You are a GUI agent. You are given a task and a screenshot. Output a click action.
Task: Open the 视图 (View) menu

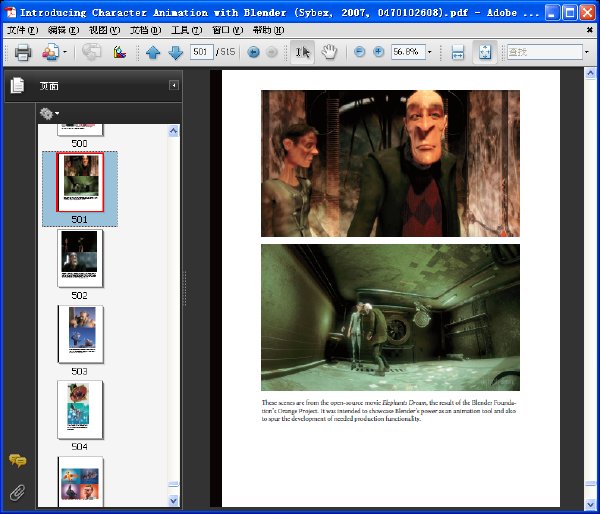pyautogui.click(x=104, y=30)
